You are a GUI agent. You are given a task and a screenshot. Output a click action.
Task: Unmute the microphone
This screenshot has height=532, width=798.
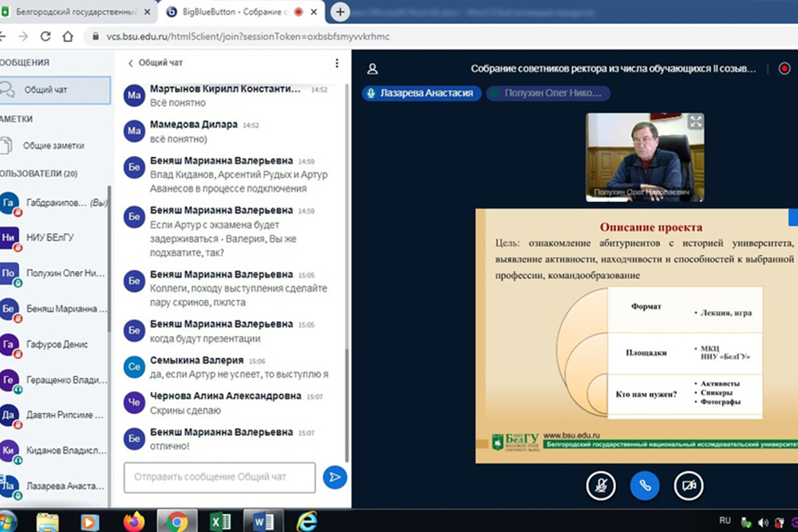(600, 485)
